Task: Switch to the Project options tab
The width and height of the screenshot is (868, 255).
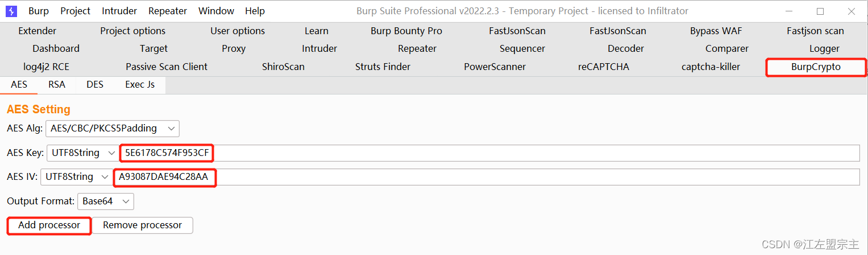Action: (x=133, y=31)
